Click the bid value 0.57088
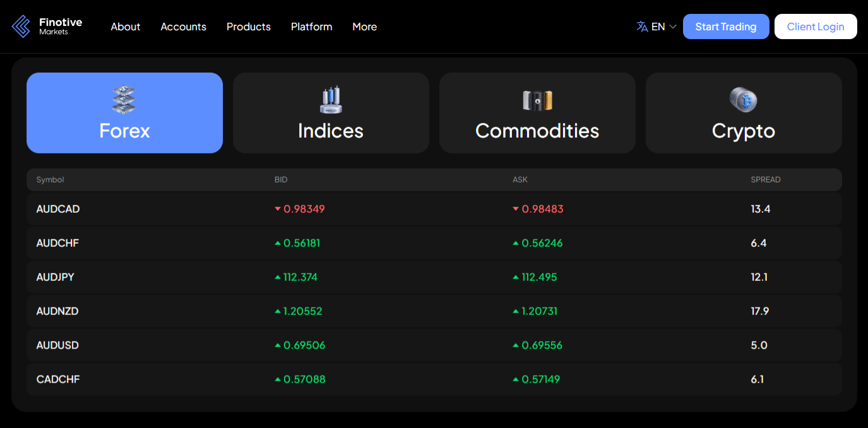The width and height of the screenshot is (868, 428). pos(304,379)
